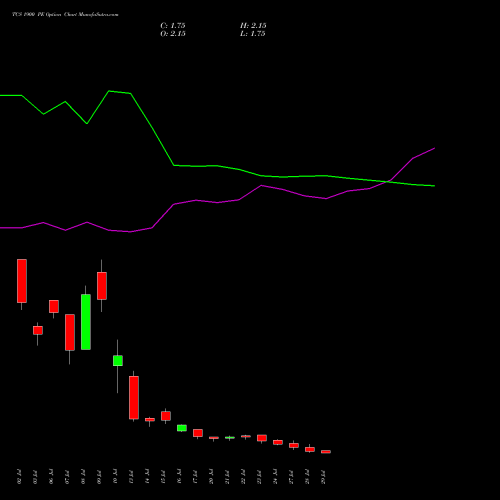
Task: Click the "L: 1.75" low value
Action: tap(253, 34)
